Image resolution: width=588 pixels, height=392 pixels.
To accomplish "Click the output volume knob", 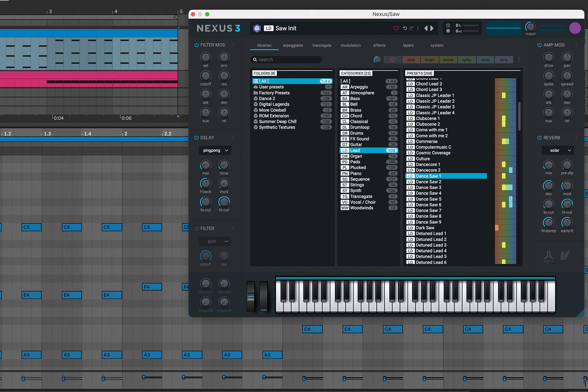I will click(530, 27).
